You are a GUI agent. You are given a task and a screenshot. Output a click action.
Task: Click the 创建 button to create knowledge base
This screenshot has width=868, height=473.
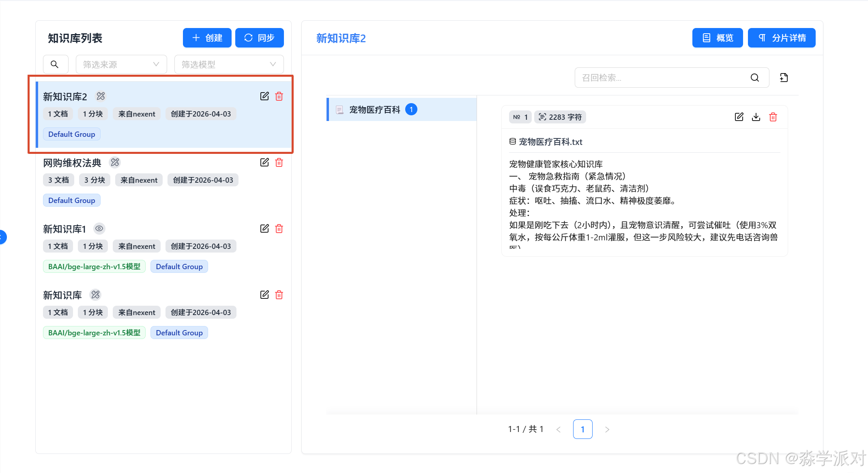207,37
